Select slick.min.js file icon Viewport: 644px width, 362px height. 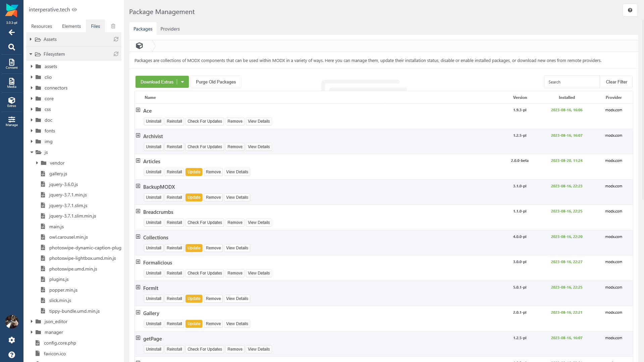[x=43, y=300]
